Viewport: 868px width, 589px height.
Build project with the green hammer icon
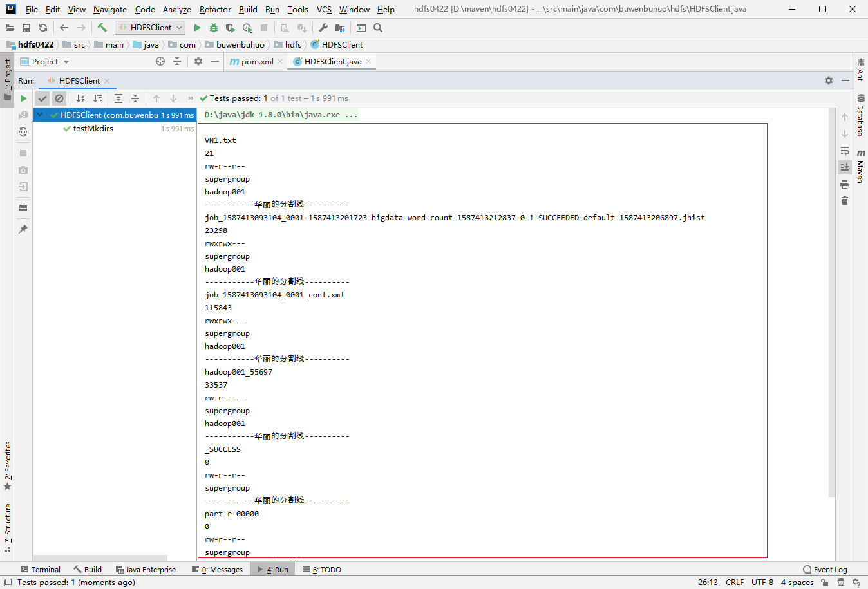[102, 28]
